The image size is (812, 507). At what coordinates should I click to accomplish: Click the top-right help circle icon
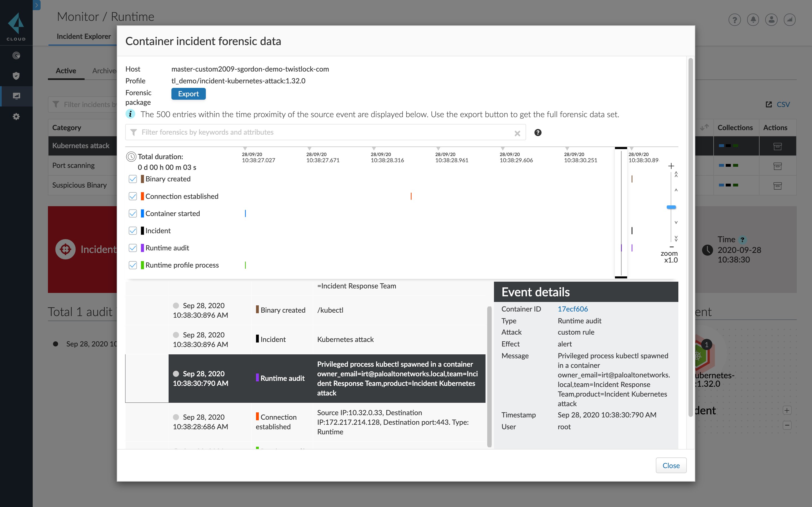point(734,20)
